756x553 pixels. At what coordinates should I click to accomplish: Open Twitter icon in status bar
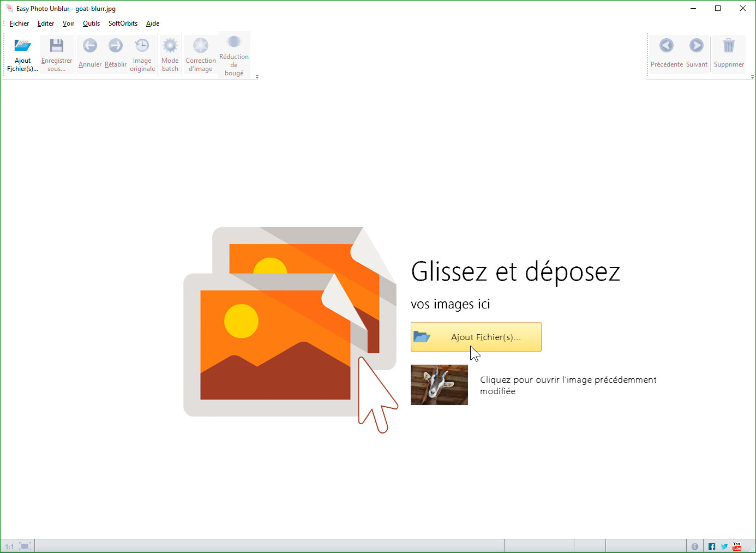click(x=724, y=546)
